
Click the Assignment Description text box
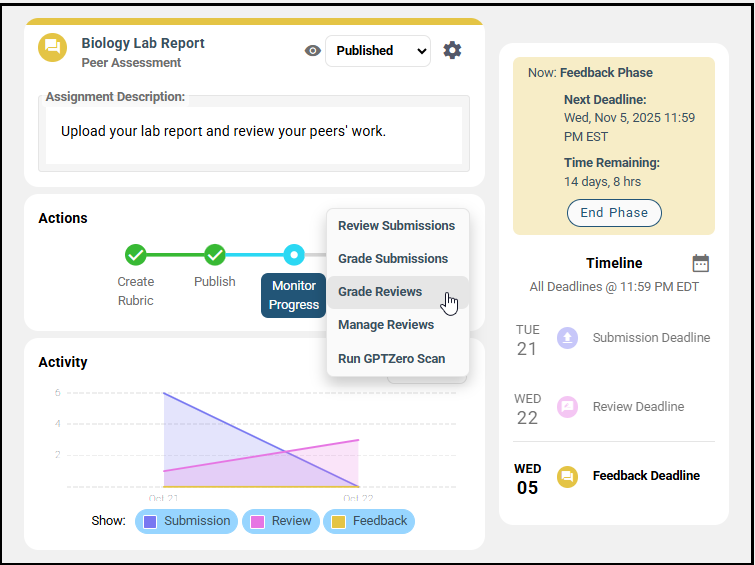[x=254, y=135]
